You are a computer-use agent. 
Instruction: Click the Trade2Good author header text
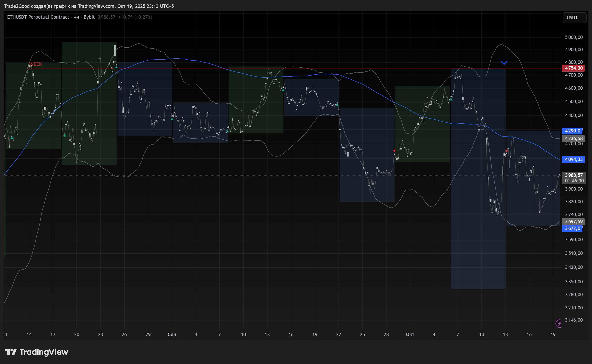[88, 6]
